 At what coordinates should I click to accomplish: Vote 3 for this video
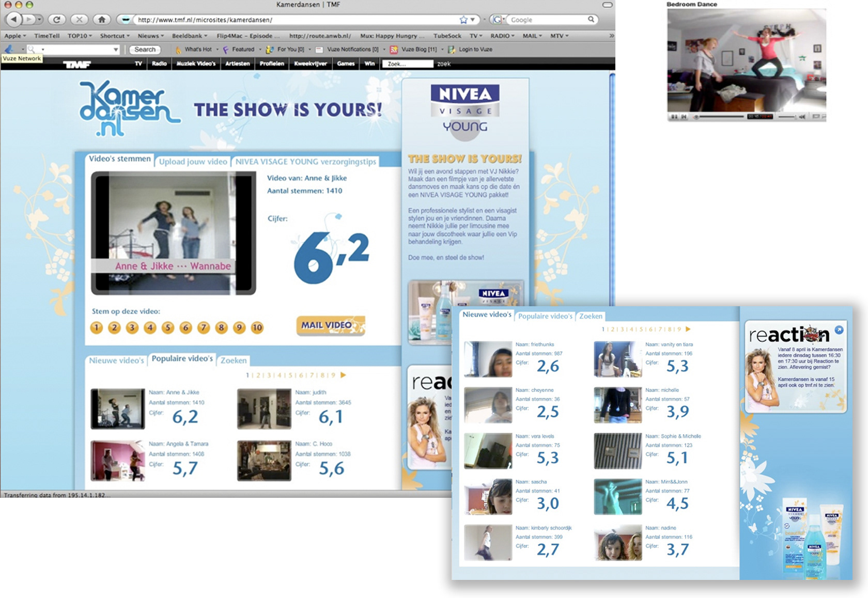click(x=132, y=327)
